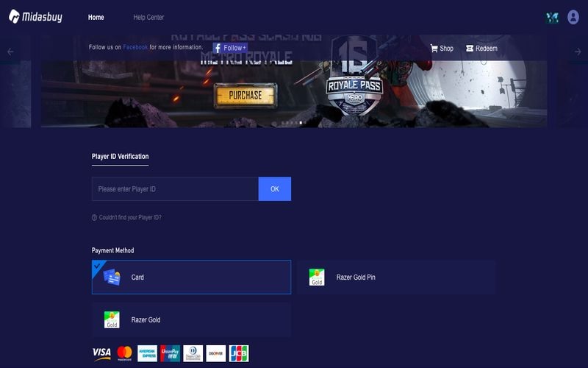The height and width of the screenshot is (368, 588).
Task: Open the user profile avatar
Action: 573,17
